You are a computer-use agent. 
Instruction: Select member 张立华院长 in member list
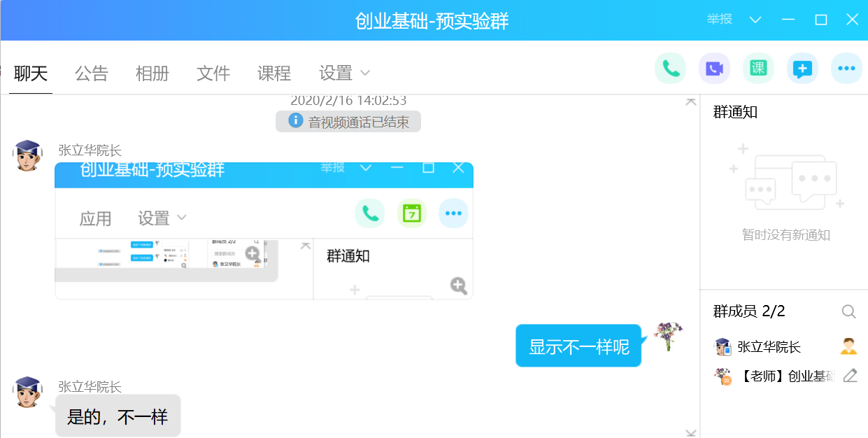pos(769,346)
